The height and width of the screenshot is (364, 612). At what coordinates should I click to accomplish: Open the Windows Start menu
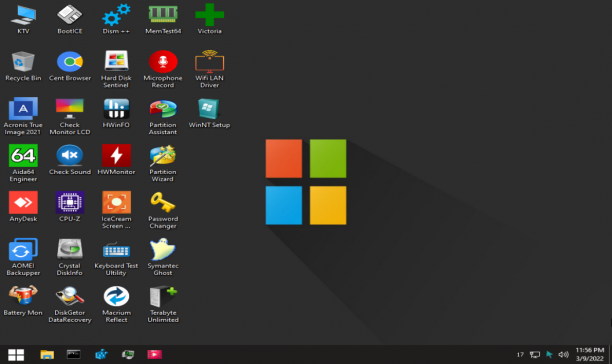(16, 355)
